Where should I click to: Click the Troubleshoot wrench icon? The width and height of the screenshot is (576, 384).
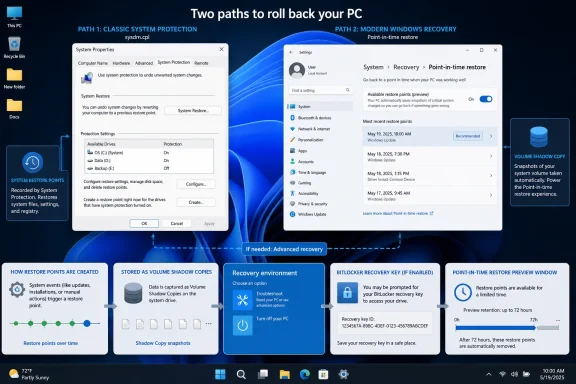[x=242, y=300]
